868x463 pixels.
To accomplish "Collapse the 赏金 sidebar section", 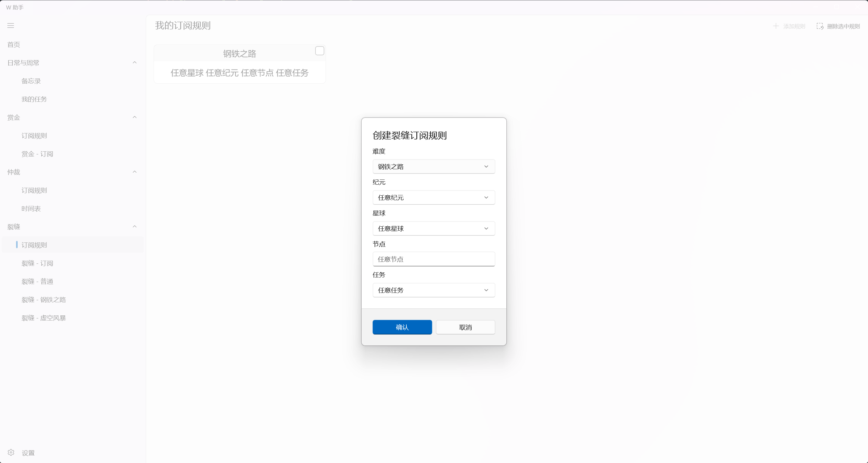I will pyautogui.click(x=134, y=117).
